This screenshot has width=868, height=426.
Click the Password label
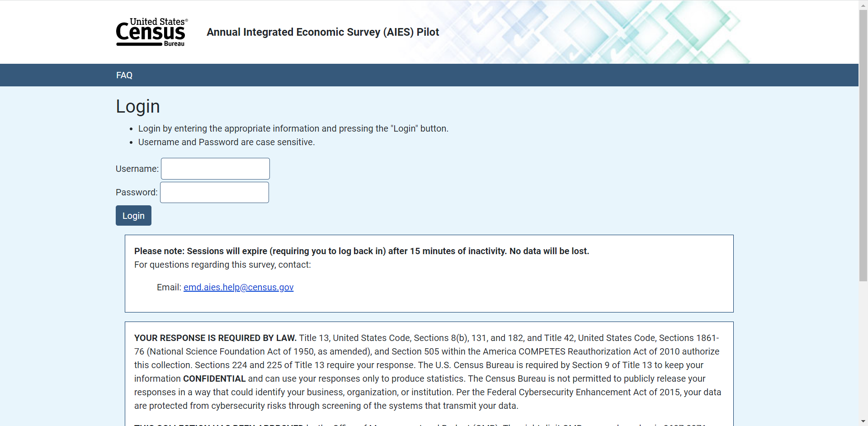137,192
